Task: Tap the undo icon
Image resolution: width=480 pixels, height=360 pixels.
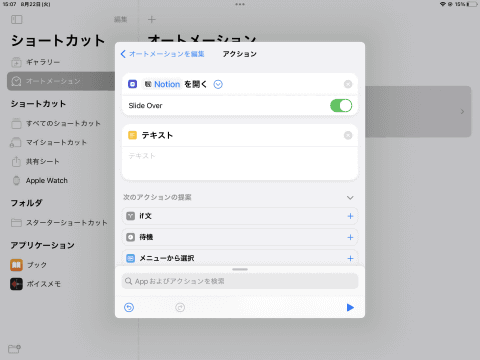Action: (x=129, y=307)
